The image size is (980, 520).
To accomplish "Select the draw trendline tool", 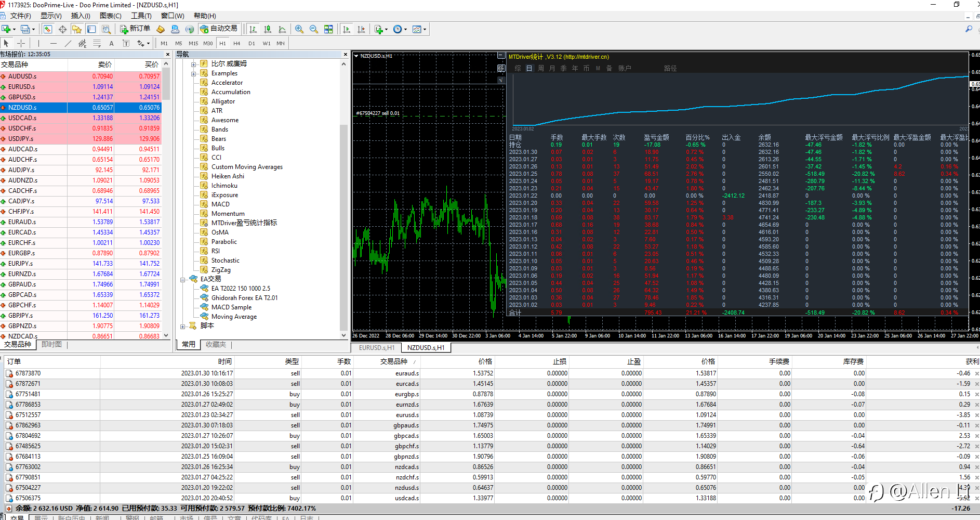I will click(x=68, y=43).
